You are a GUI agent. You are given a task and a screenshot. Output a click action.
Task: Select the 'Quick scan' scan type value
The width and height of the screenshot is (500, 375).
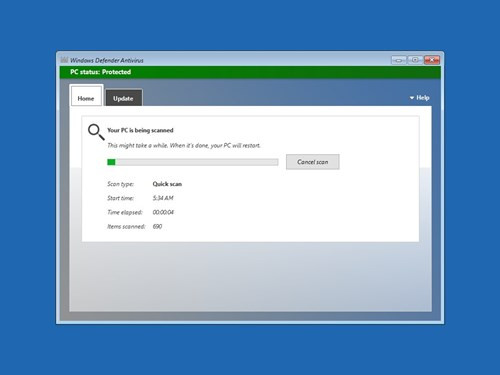(167, 184)
